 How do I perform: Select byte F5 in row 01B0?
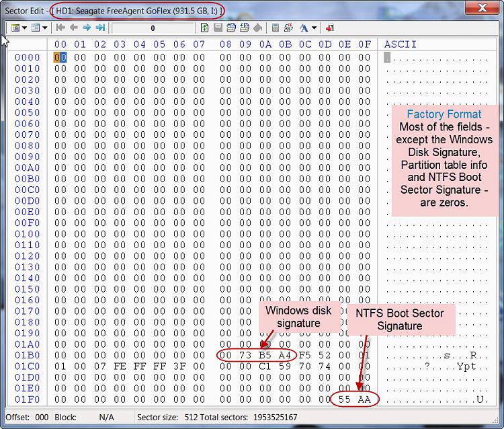304,355
